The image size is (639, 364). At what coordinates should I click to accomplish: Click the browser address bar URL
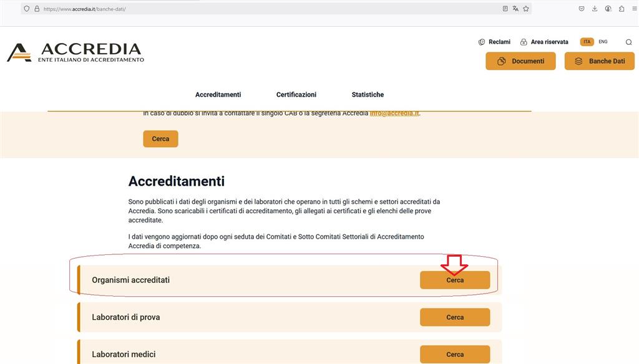[84, 9]
